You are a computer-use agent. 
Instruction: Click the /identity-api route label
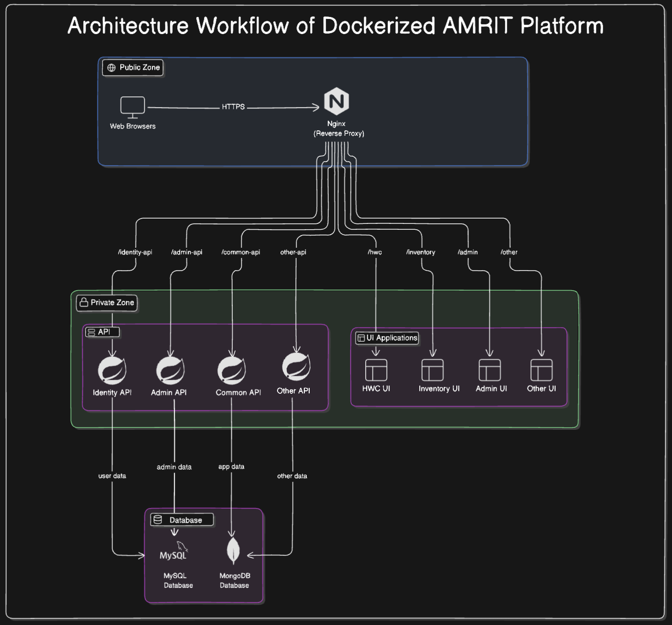[x=135, y=252]
